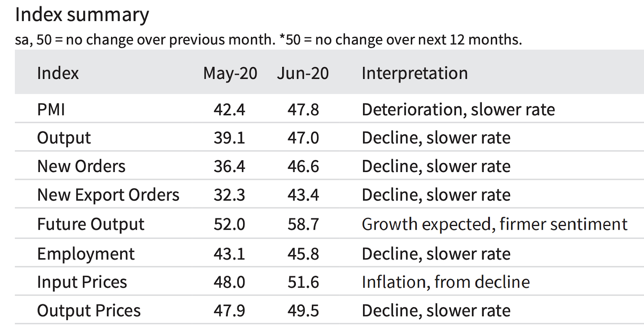Click the May-20 column header
The height and width of the screenshot is (334, 644).
point(230,73)
